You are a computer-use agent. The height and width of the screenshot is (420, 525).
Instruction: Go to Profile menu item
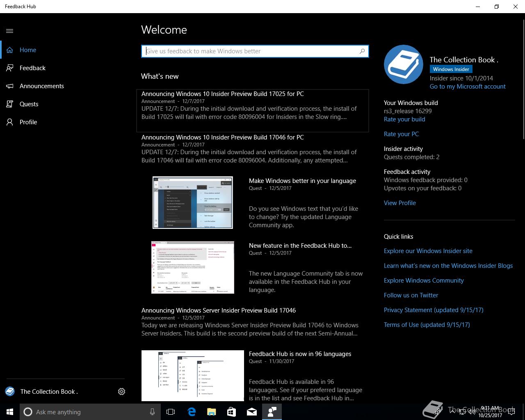[66, 122]
